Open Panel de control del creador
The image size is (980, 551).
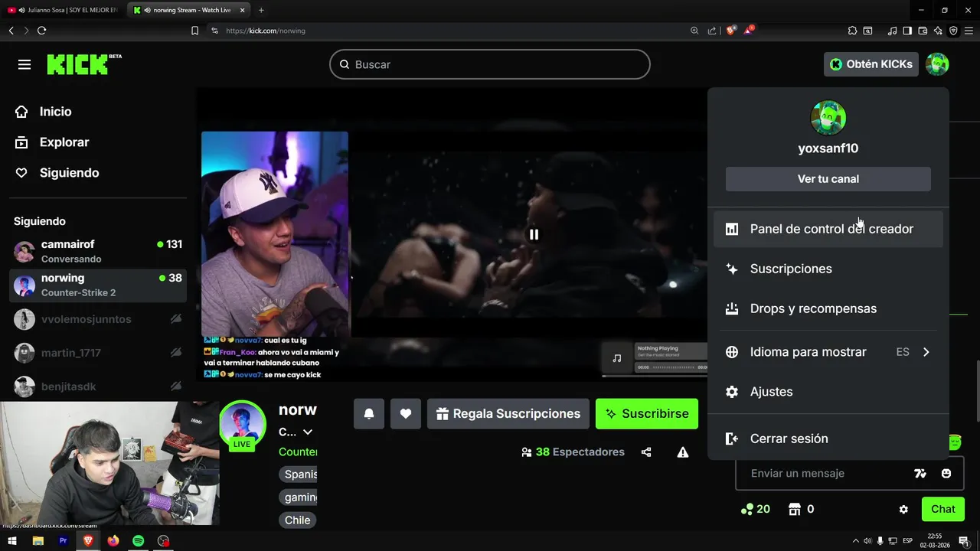(828, 229)
